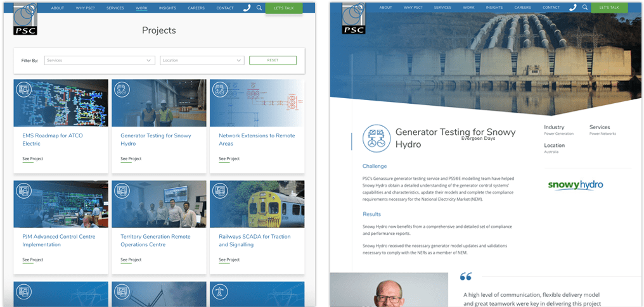
Task: Click the circular icon on EMS Roadmap card
Action: tap(23, 89)
